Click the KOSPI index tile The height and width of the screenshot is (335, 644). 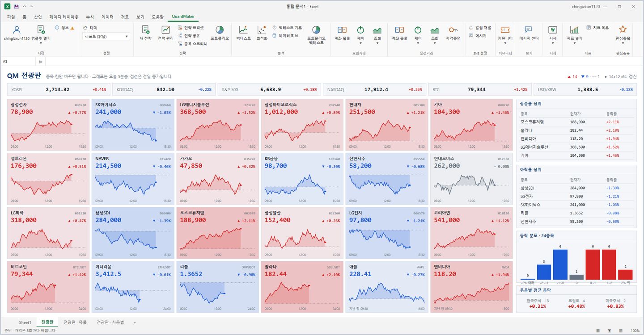pos(59,89)
